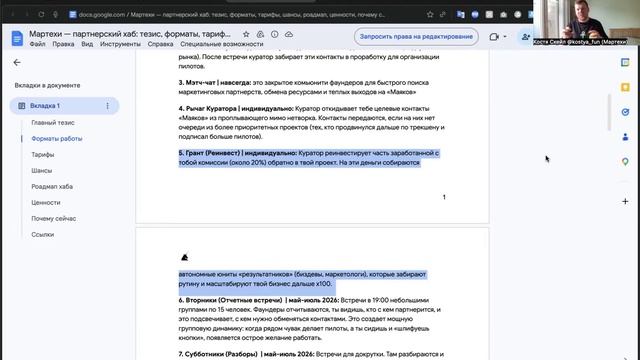Open options menu for Вкладка 1
The width and height of the screenshot is (640, 360).
pyautogui.click(x=107, y=106)
